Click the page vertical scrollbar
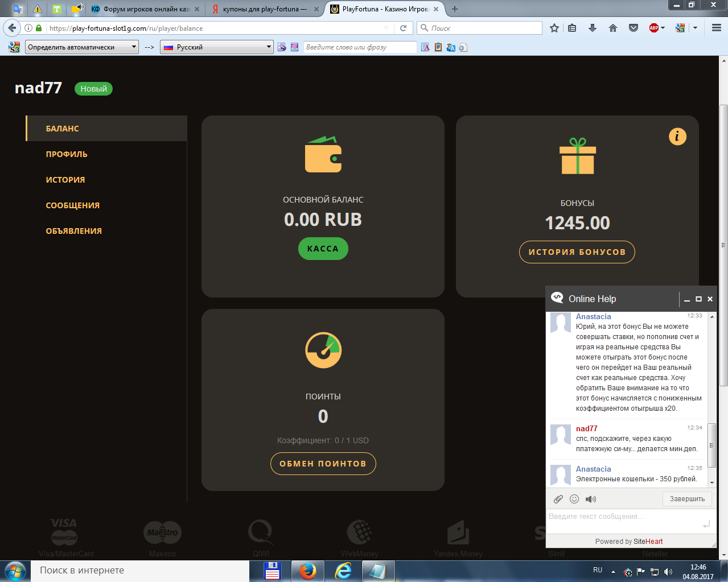This screenshot has width=728, height=582. click(723, 245)
